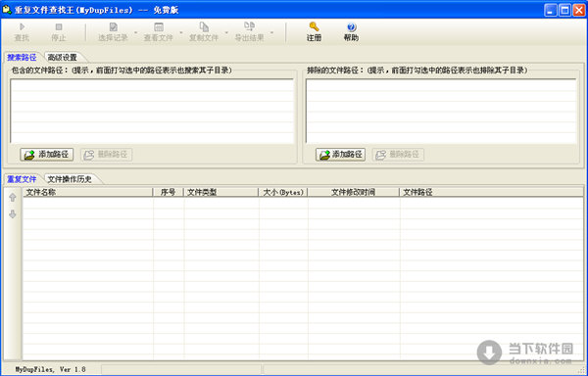Click the 查找 (Find) toolbar icon
Viewport: 588px width, 376px height.
22,27
